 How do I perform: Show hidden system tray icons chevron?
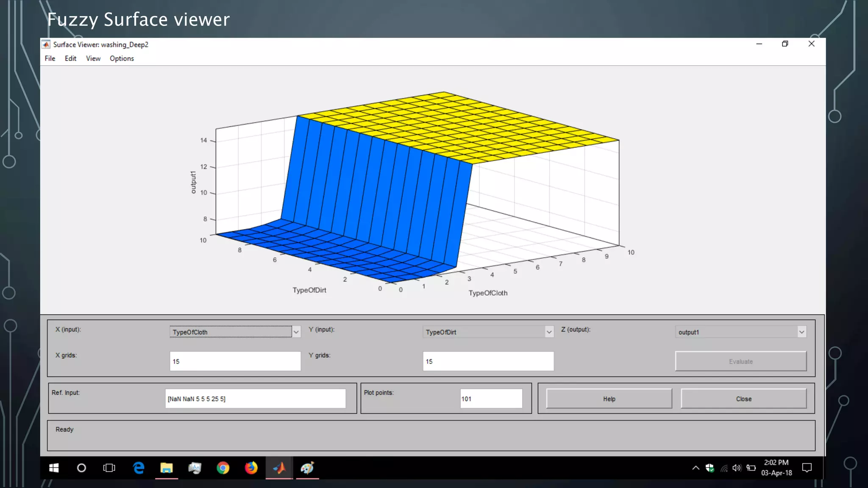pos(696,468)
